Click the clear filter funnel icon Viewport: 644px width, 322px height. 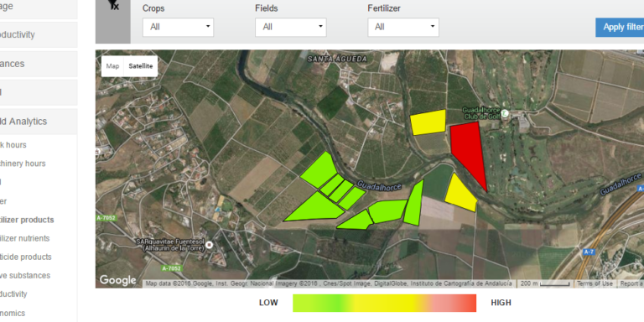113,5
